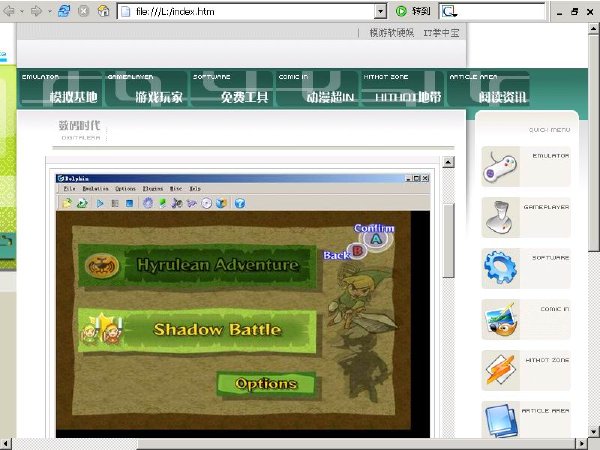Open the Hithot Zone lightning icon
The height and width of the screenshot is (450, 600).
(501, 370)
